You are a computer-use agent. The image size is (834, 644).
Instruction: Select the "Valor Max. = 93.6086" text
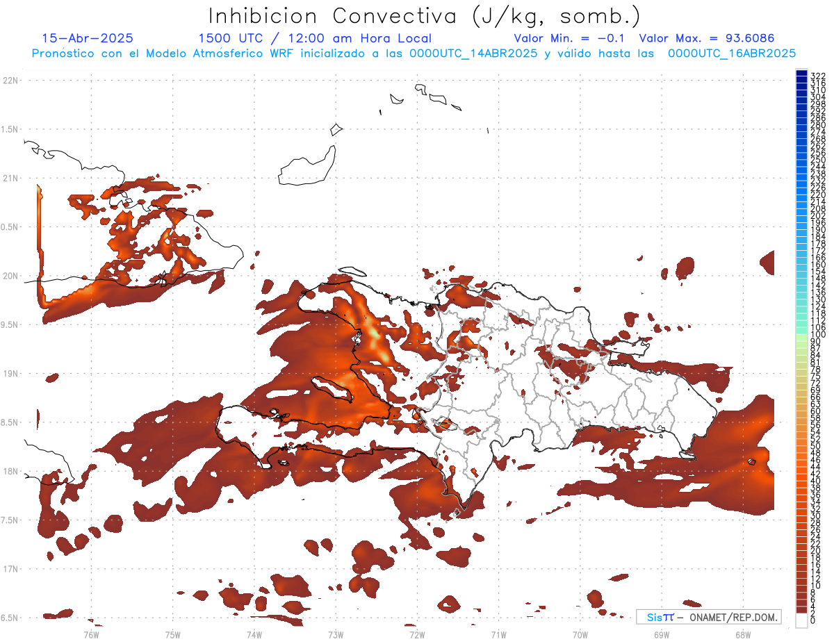pos(706,38)
